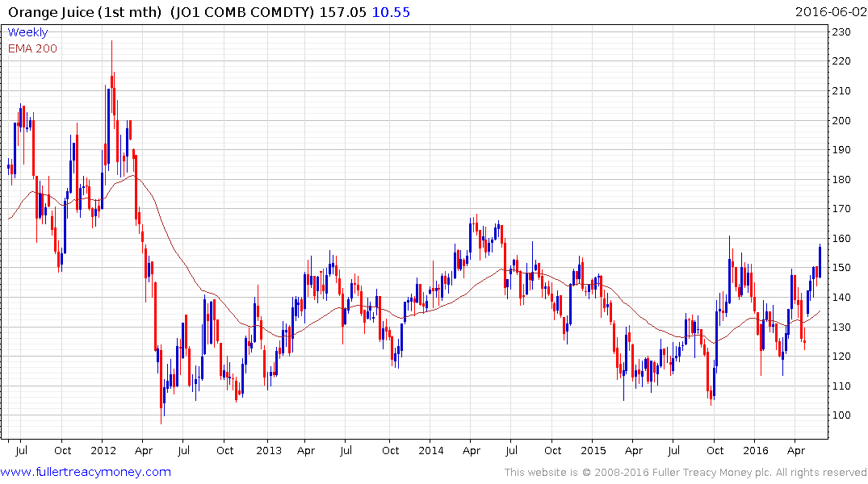Click the 220 price axis label
Screen dimensions: 868x484
pos(841,60)
